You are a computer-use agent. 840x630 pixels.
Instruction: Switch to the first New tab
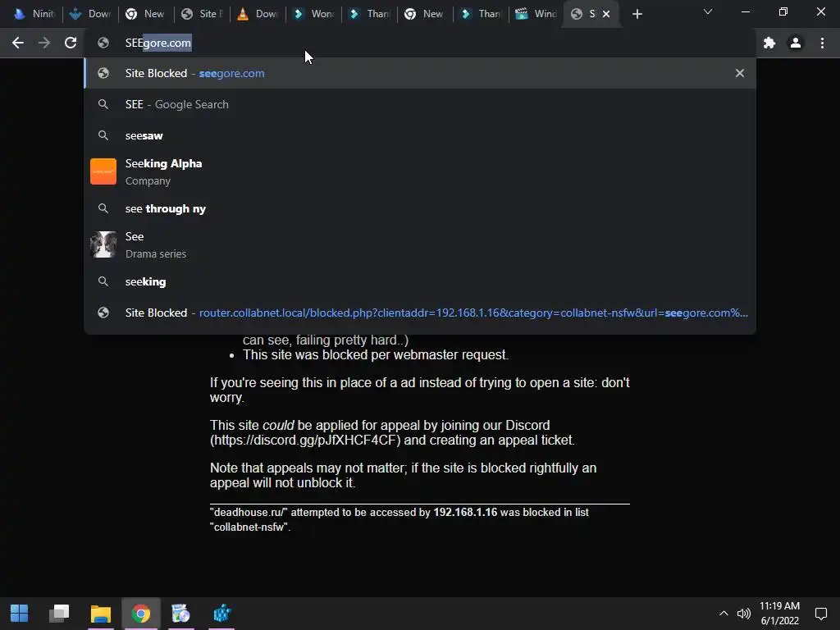[x=146, y=14]
